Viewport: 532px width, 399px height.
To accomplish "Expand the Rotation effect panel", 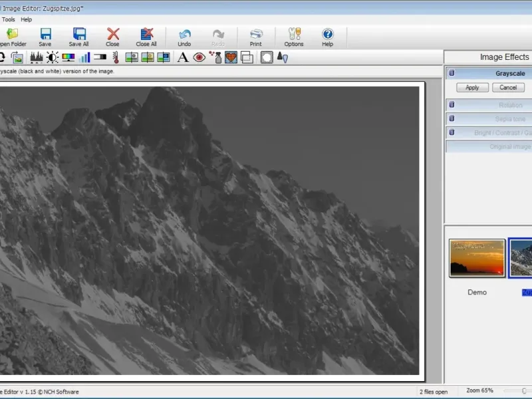I will (510, 105).
